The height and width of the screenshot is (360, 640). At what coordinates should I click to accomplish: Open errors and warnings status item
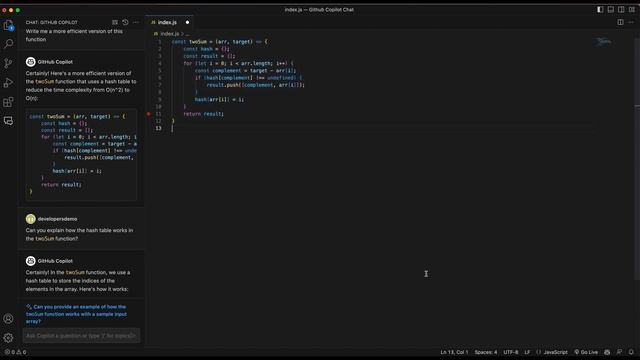[x=16, y=352]
